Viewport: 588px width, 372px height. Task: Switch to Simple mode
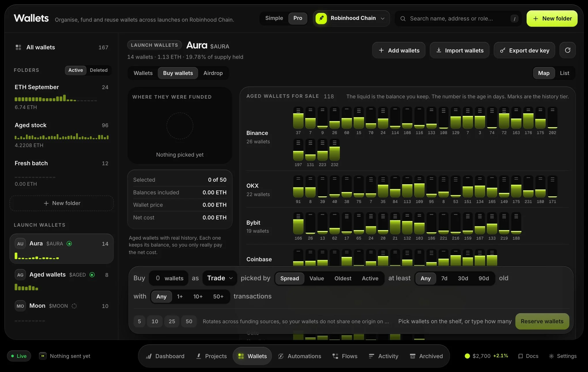(274, 18)
